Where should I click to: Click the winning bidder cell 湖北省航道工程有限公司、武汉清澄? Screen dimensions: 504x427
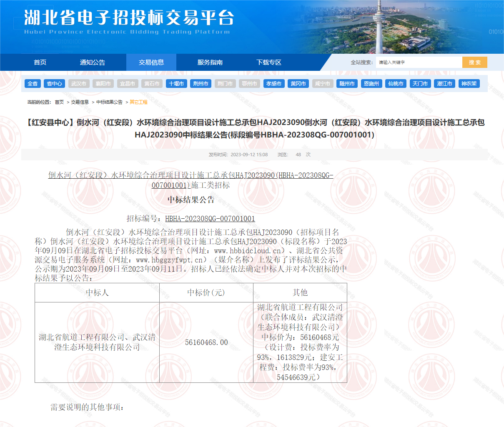97,342
